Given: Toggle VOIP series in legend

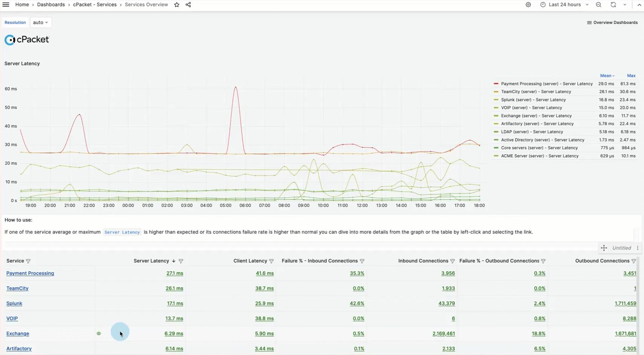Looking at the screenshot, I should 531,108.
